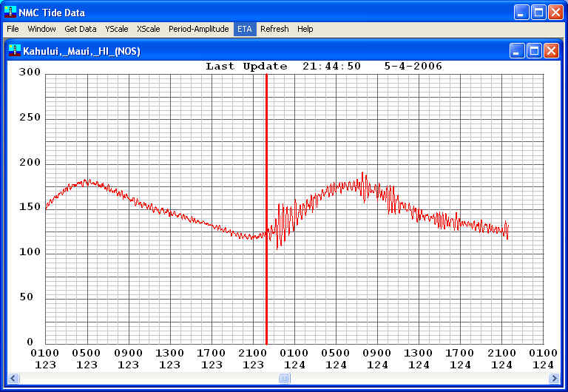Close the NMC Tide Data main window
The image size is (568, 392).
(x=555, y=13)
